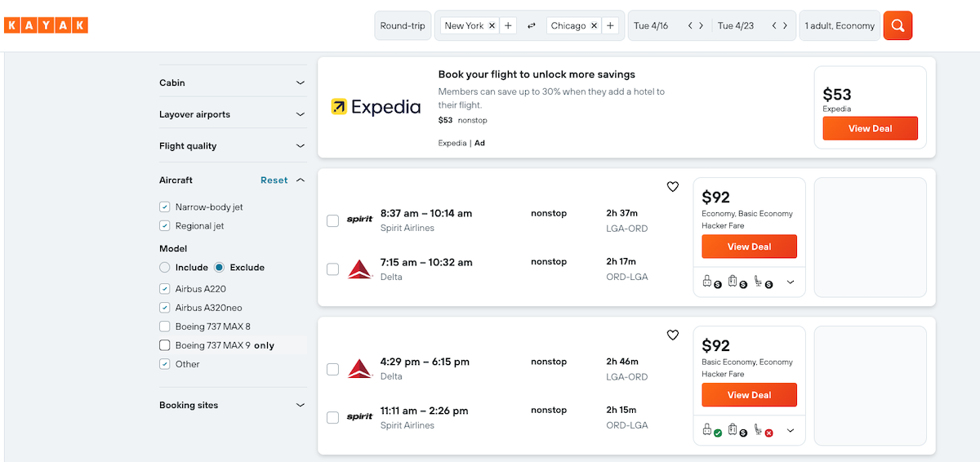Add another destination next to Chicago
The image size is (980, 462).
tap(610, 26)
